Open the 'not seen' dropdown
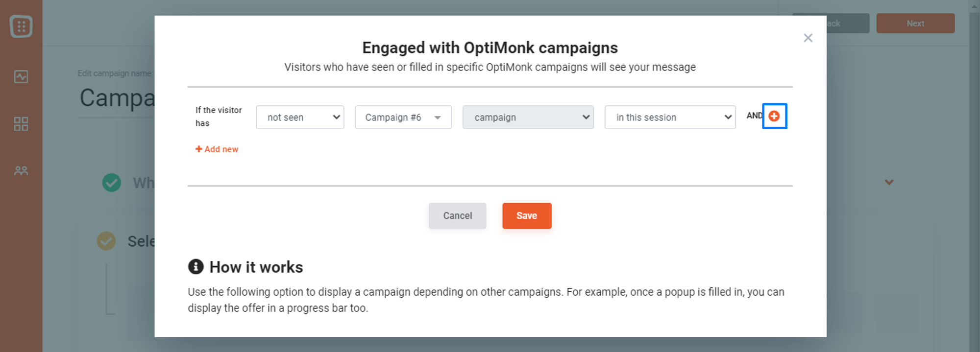 pos(300,117)
